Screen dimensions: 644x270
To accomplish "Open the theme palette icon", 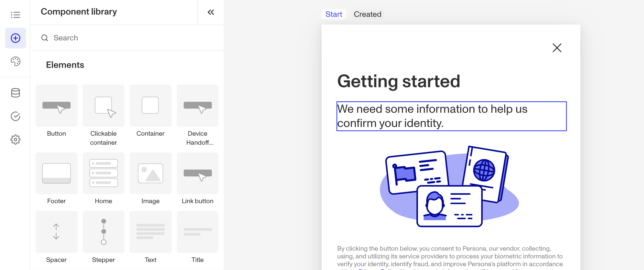I will click(16, 61).
